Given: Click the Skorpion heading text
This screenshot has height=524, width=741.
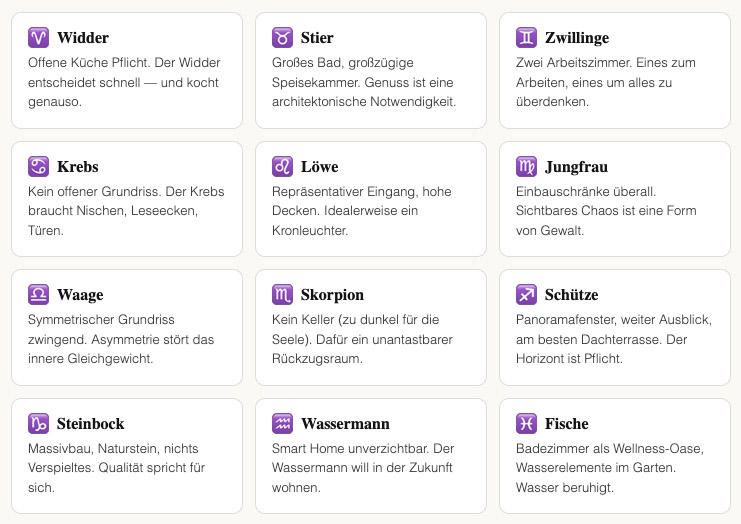Looking at the screenshot, I should [x=332, y=295].
